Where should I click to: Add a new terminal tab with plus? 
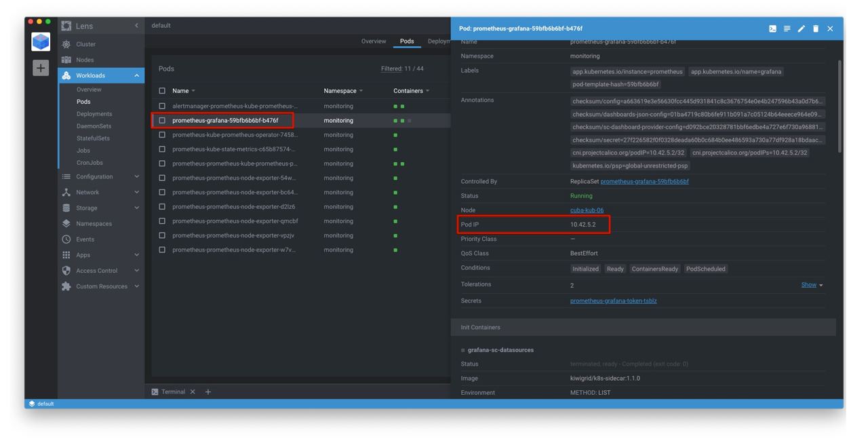[208, 391]
